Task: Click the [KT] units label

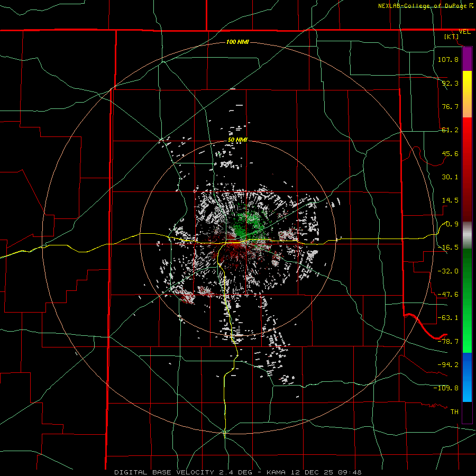Action: point(452,36)
